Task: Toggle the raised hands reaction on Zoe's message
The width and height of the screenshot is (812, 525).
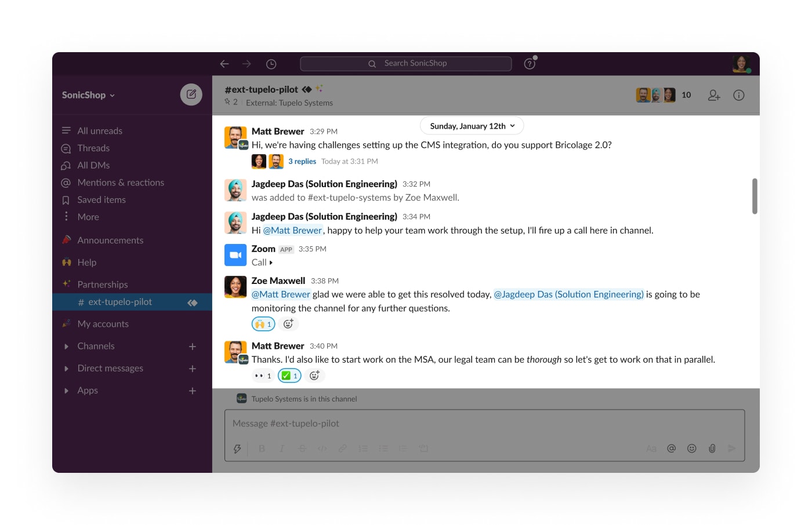Action: coord(263,324)
